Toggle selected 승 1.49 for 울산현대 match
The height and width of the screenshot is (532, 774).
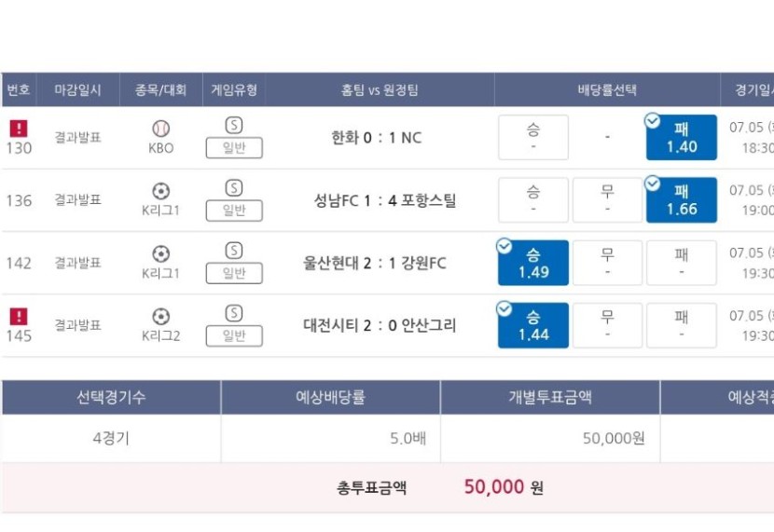tap(533, 263)
